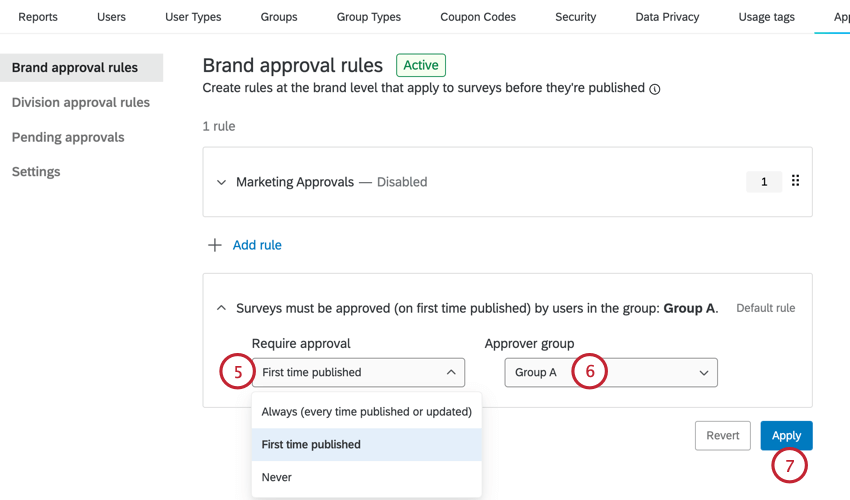
Task: Open the Approver group dropdown
Action: 610,372
